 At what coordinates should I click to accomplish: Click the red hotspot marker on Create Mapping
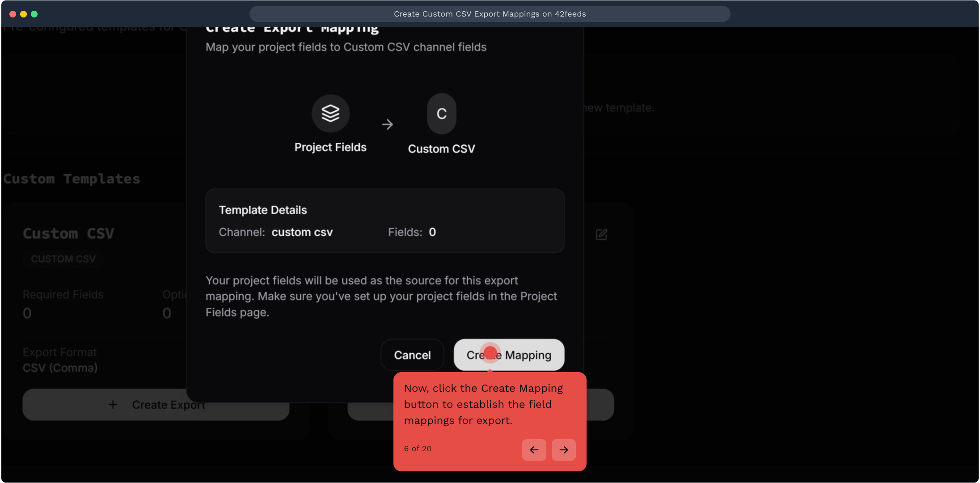pyautogui.click(x=490, y=353)
